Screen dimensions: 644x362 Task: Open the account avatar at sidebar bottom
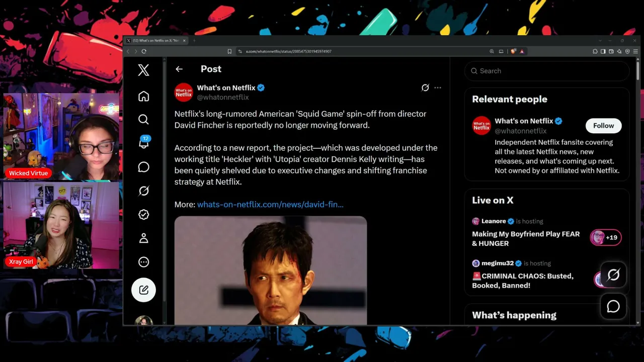143,320
